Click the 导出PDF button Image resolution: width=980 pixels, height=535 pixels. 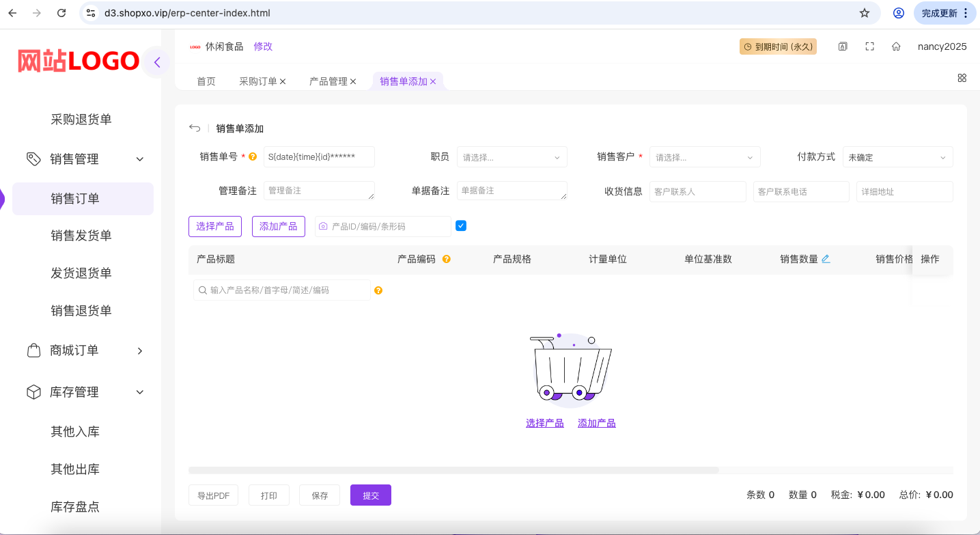[x=213, y=495]
